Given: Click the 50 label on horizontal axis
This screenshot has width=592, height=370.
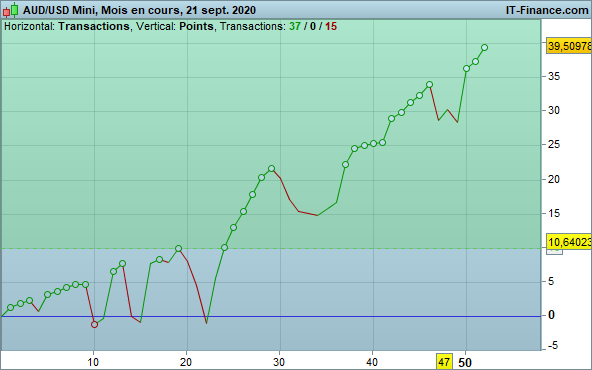Looking at the screenshot, I should click(x=465, y=363).
